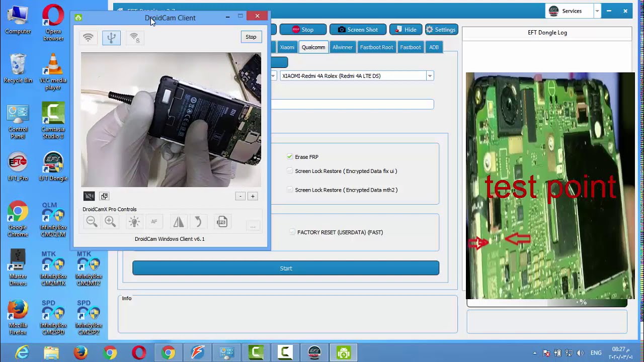Viewport: 644px width, 362px height.
Task: Click DroidCam zoom in magnifier
Action: click(x=110, y=222)
